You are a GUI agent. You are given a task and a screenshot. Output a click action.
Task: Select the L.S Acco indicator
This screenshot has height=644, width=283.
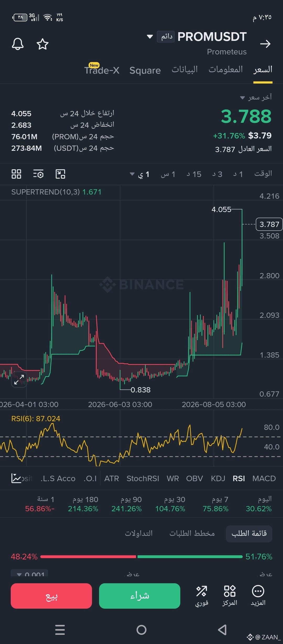coord(58,479)
